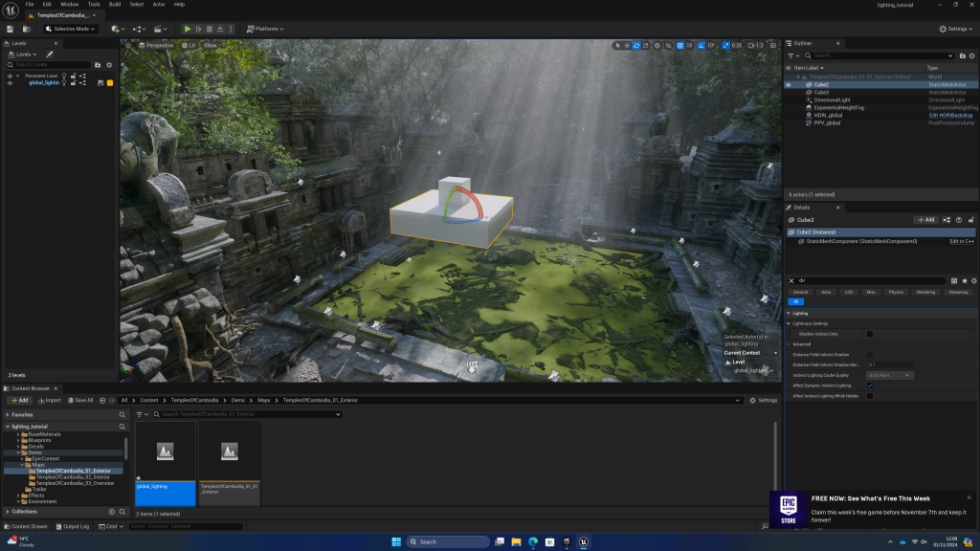Open the Cinematics clapperboard dropdown
The width and height of the screenshot is (980, 551).
pyautogui.click(x=160, y=29)
